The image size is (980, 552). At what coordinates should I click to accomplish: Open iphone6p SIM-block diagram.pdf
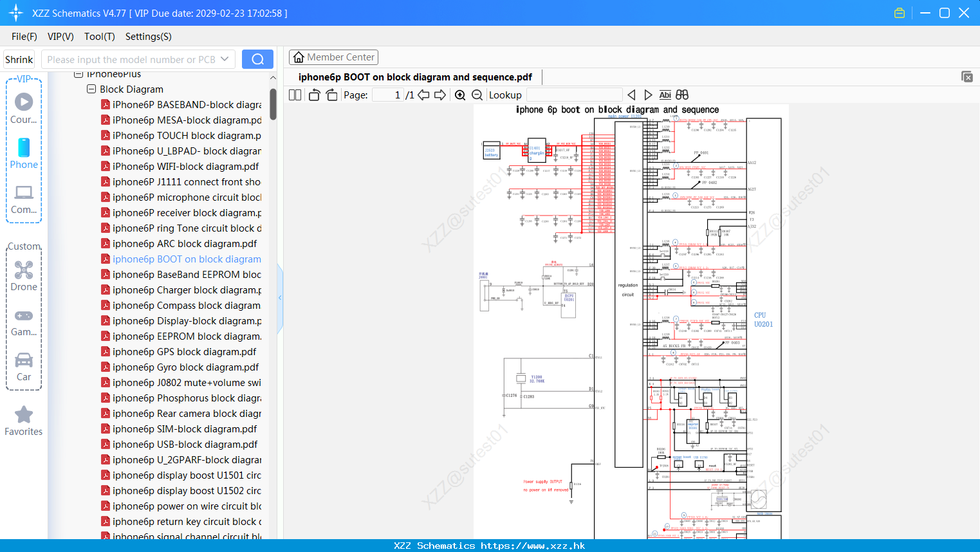coord(179,429)
